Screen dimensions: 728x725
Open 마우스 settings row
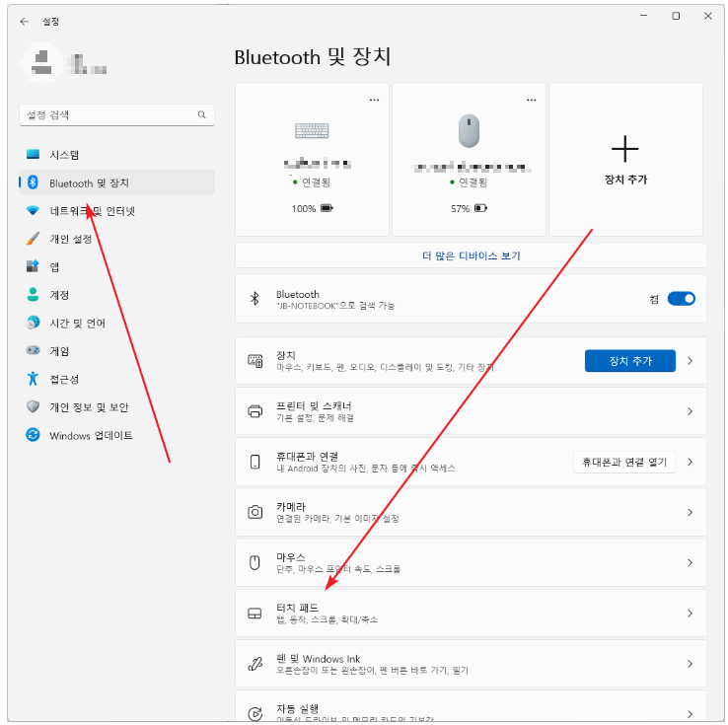pos(471,562)
